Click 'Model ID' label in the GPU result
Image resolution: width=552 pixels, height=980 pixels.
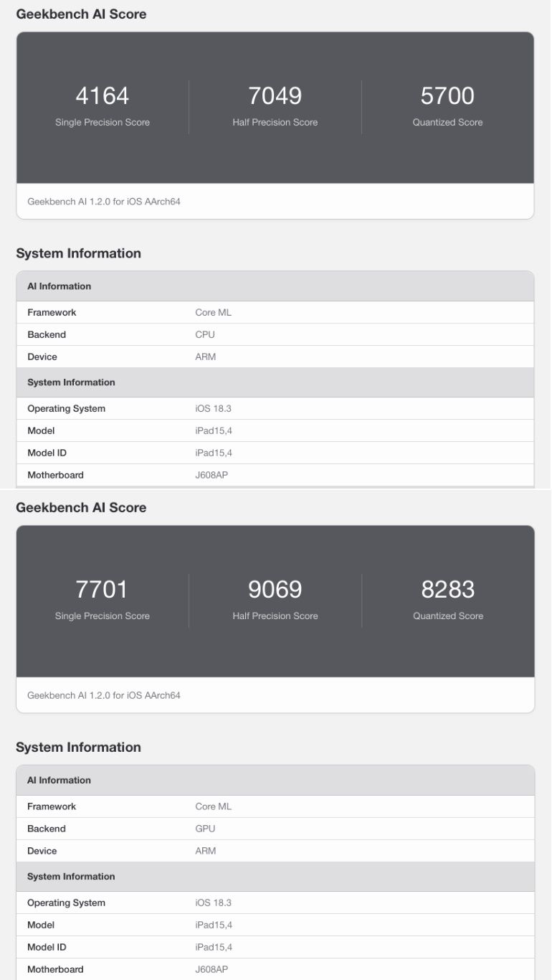[47, 947]
